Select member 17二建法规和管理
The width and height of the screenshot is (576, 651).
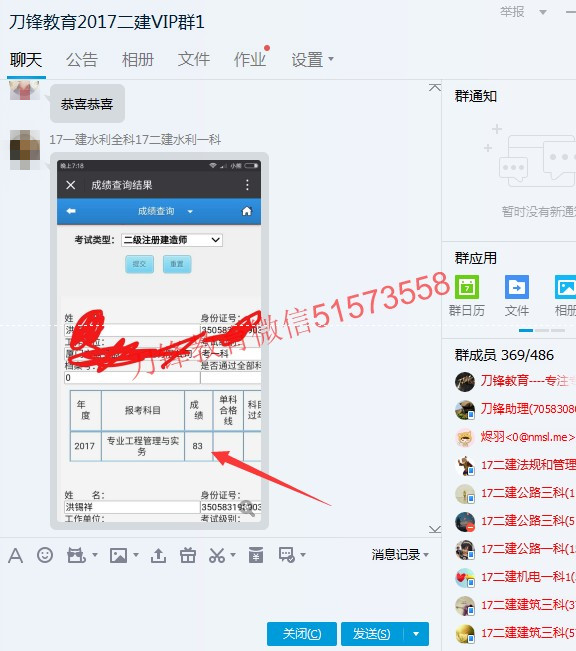(x=527, y=465)
